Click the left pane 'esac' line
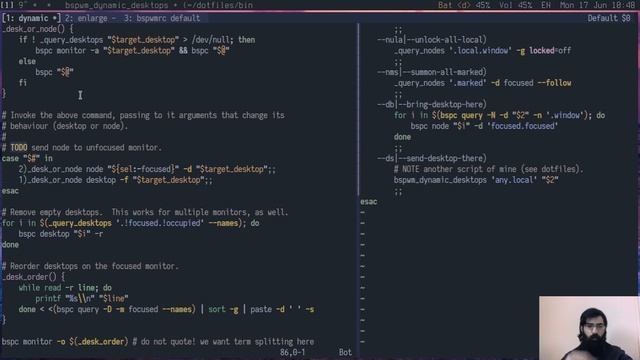This screenshot has height=360, width=640. pos(10,191)
